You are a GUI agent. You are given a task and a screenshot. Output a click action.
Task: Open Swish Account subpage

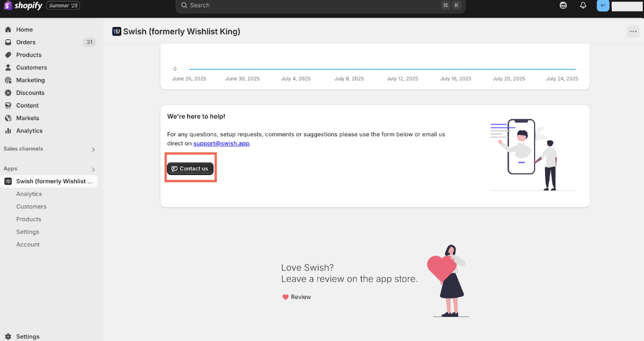[x=28, y=244]
